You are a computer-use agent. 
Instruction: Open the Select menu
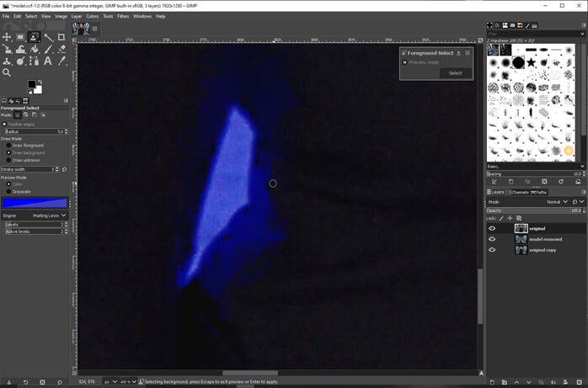click(31, 16)
